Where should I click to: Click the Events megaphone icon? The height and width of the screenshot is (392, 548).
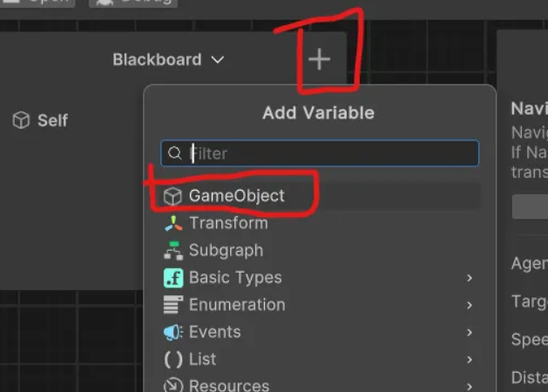173,332
